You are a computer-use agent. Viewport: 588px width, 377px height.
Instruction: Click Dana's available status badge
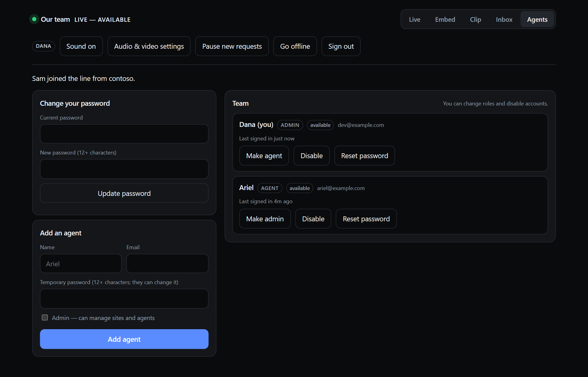(x=320, y=125)
